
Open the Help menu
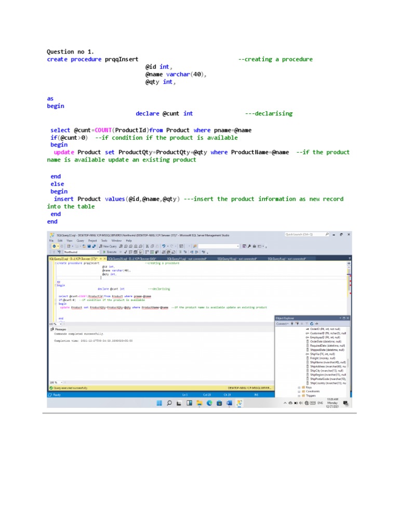[129, 241]
